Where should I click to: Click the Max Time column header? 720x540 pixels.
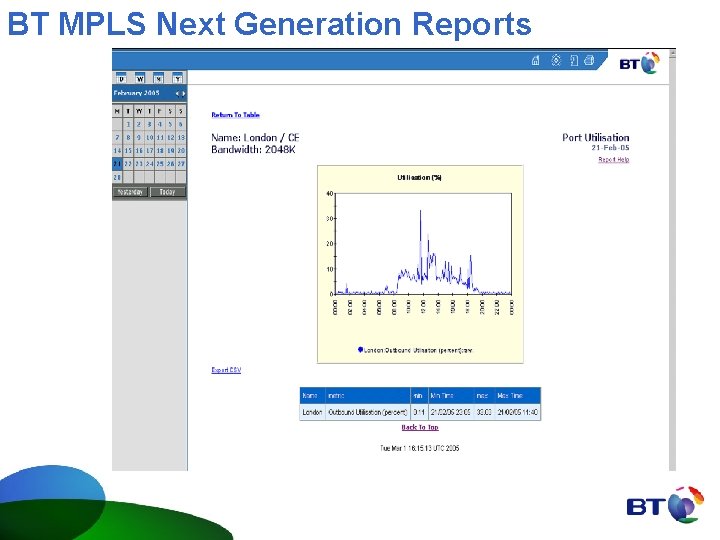518,395
